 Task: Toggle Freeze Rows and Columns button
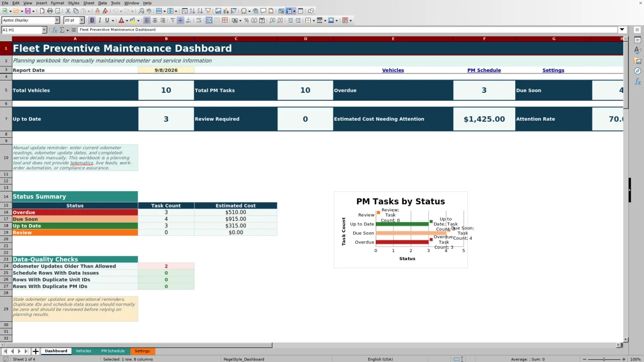[x=289, y=11]
